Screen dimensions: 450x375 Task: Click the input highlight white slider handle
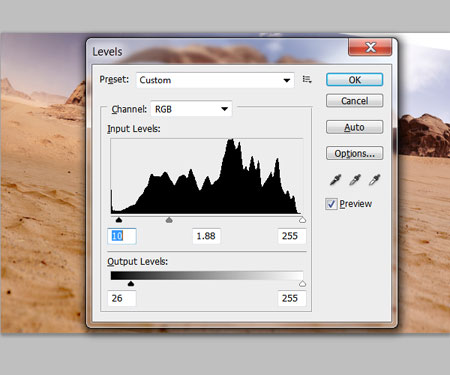[x=302, y=220]
